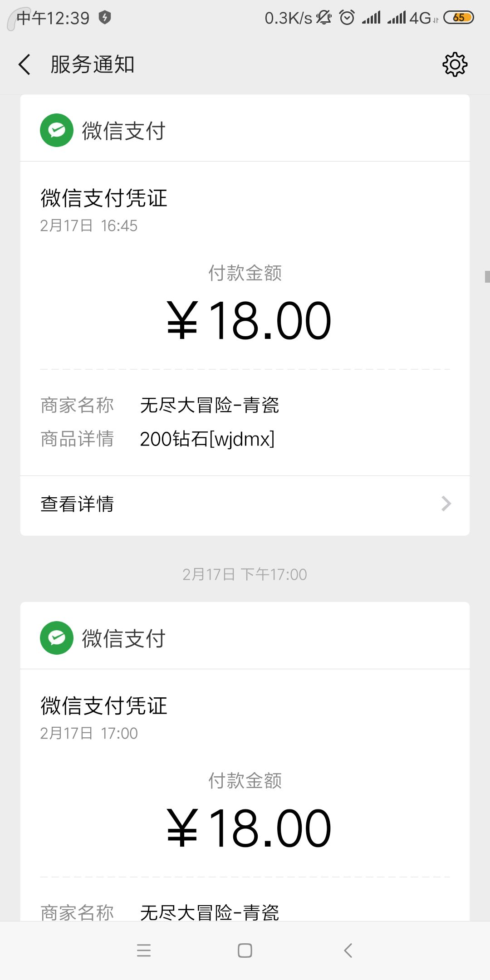This screenshot has height=980, width=490.
Task: Tap the back arrow beside 服务通知
Action: [25, 64]
